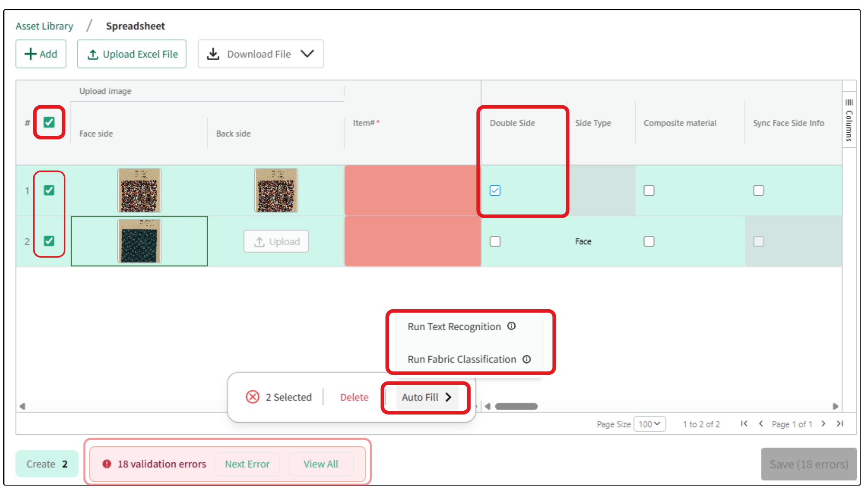Uncheck the select-all header checkbox
The image size is (868, 488).
[49, 122]
